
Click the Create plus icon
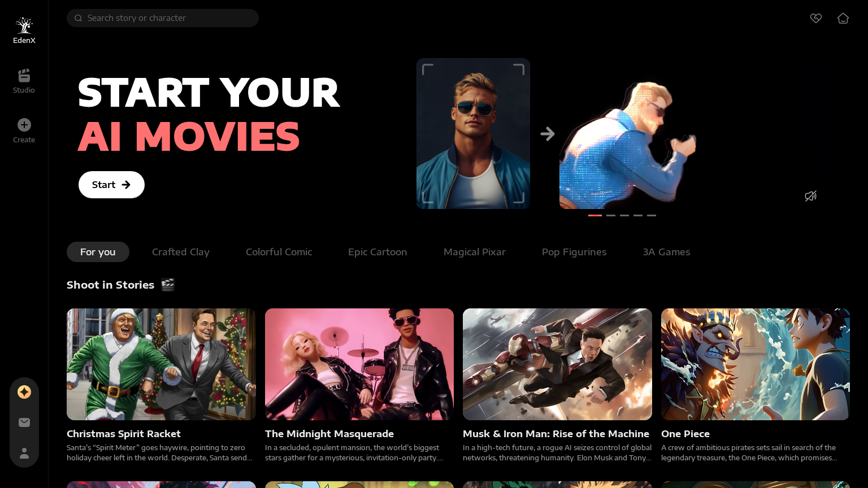24,125
